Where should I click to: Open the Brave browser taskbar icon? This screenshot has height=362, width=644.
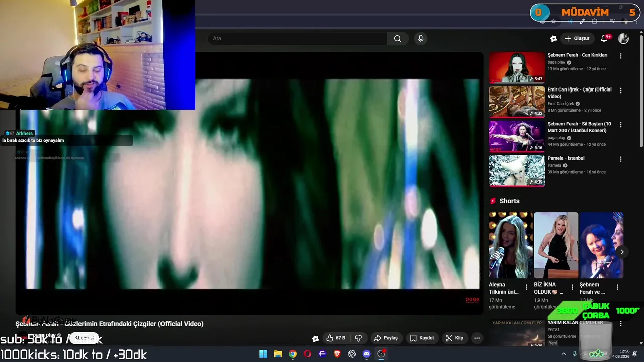[x=337, y=354]
